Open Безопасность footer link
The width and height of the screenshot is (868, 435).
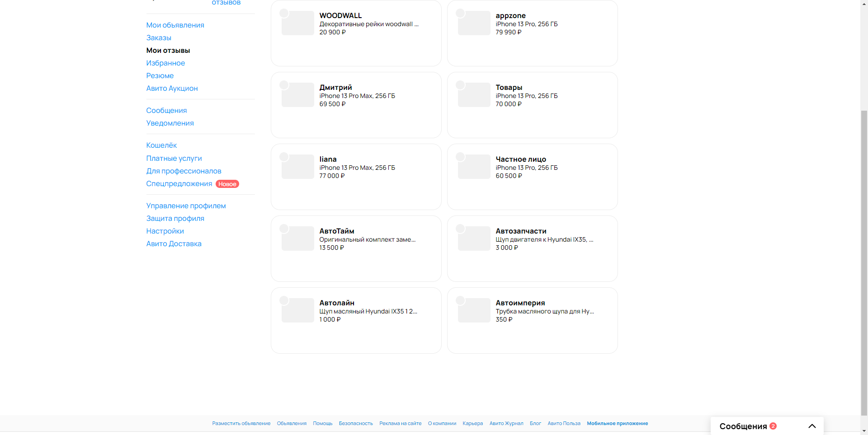tap(356, 423)
